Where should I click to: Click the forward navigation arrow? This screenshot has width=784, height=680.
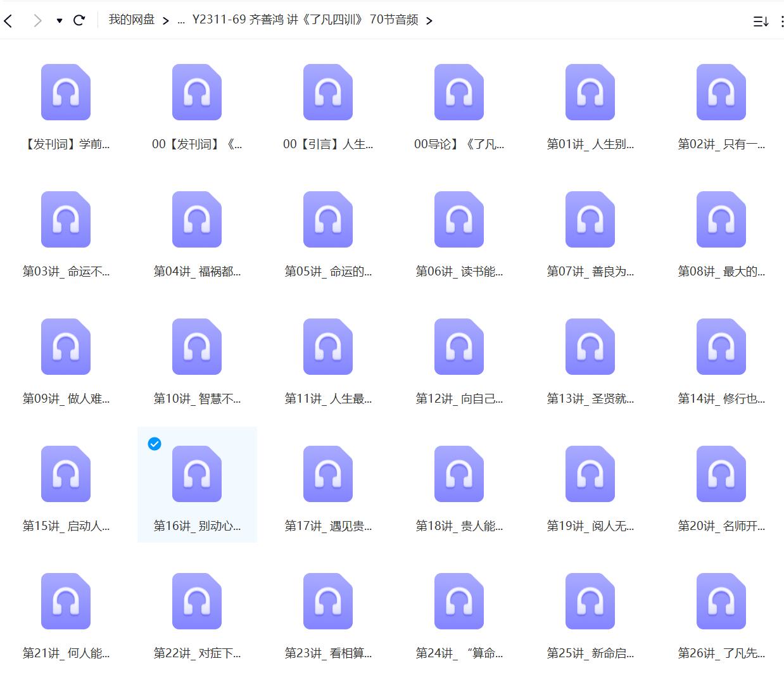pos(37,21)
